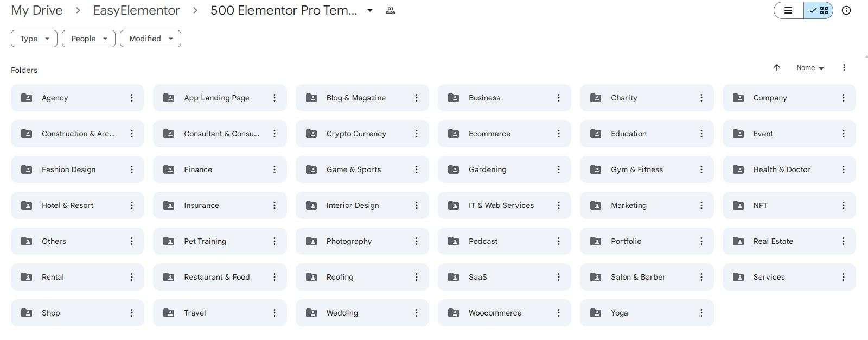868x340 pixels.
Task: Open current folder name dropdown arrow
Action: pos(370,10)
